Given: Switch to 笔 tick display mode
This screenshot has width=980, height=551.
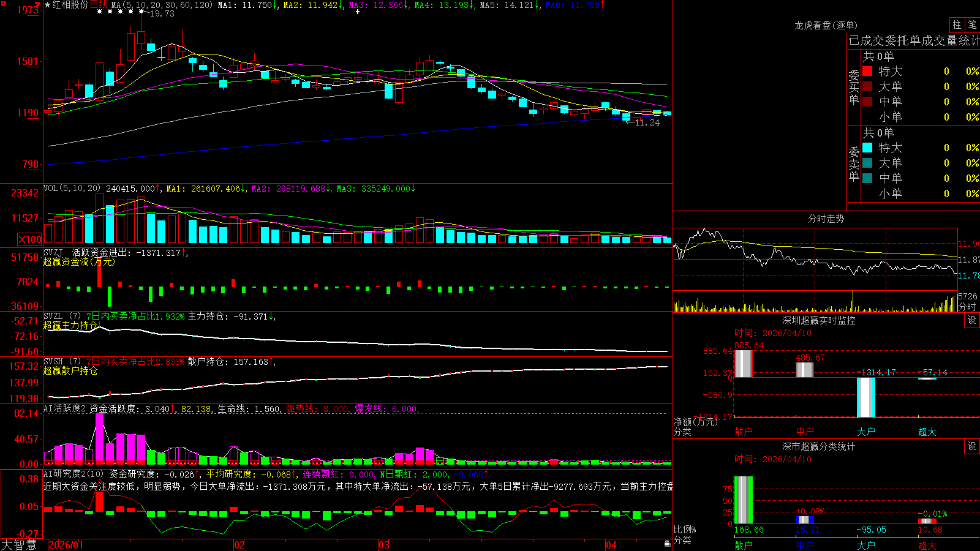Looking at the screenshot, I should (x=972, y=25).
